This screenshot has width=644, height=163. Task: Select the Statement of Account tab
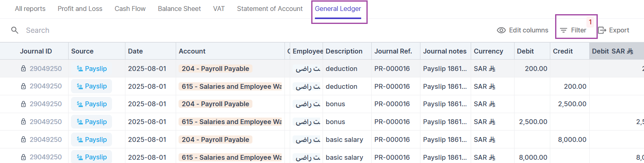coord(270,9)
